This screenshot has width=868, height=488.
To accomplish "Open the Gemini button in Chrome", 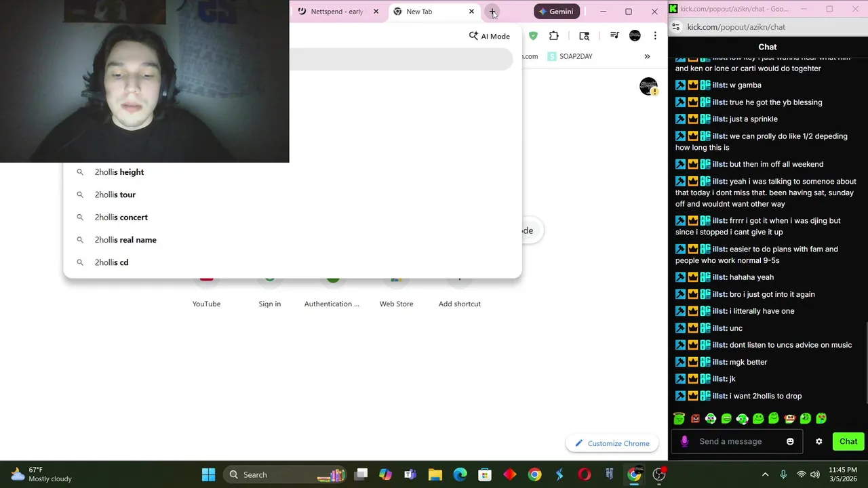I will 557,12.
